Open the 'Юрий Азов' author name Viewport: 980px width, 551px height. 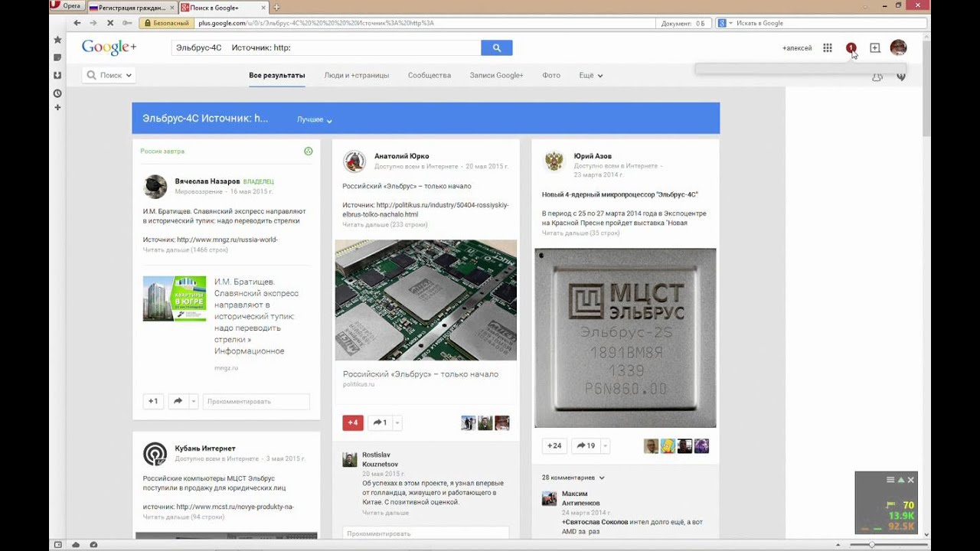pyautogui.click(x=593, y=156)
